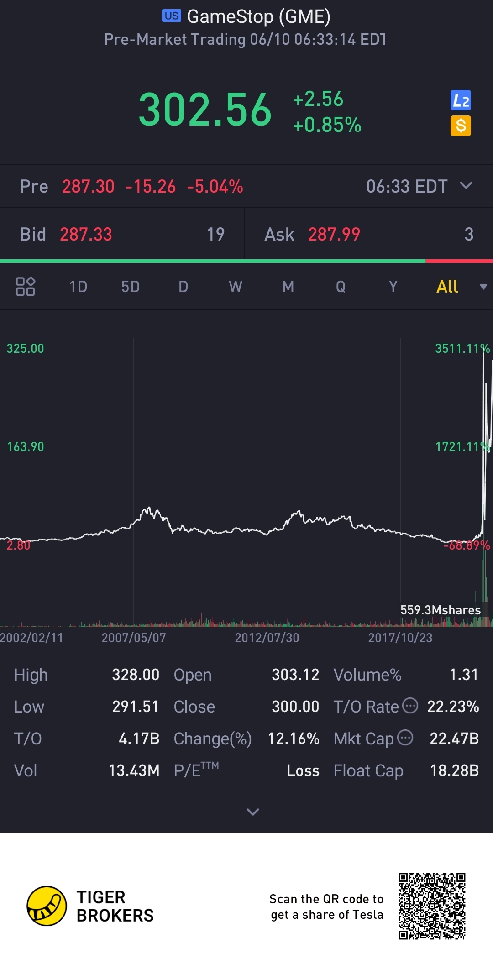Tap the bid/ask ratio bar
This screenshot has height=980, width=493.
246,261
